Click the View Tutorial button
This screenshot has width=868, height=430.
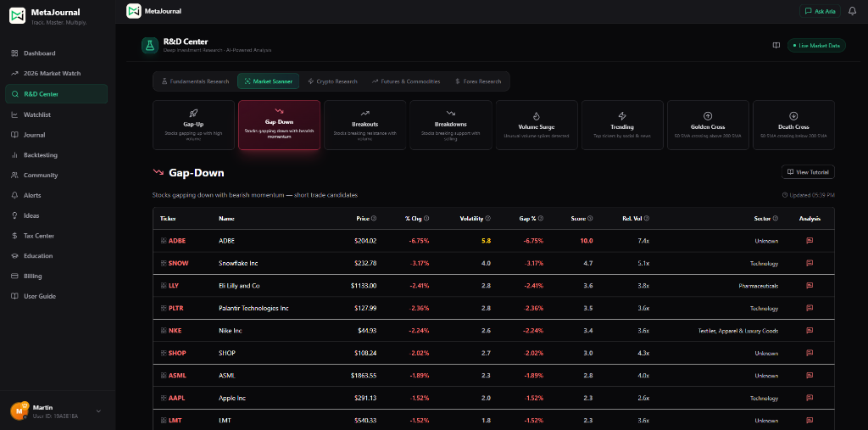[x=808, y=172]
